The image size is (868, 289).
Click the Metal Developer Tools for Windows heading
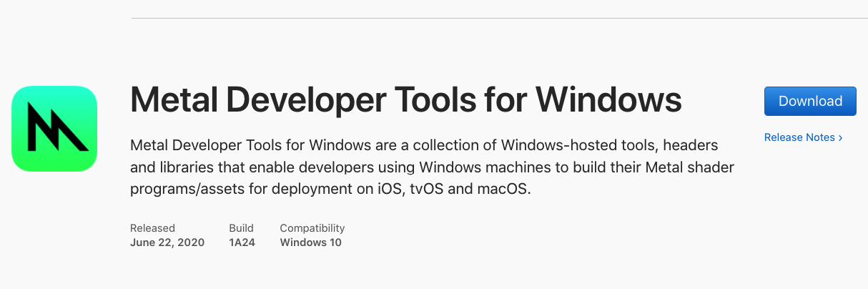pos(405,100)
